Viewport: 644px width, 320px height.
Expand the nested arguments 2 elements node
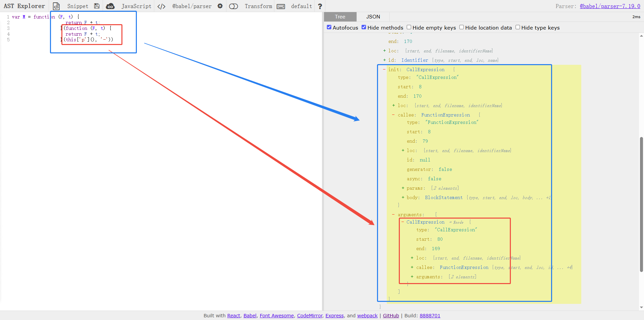click(412, 277)
